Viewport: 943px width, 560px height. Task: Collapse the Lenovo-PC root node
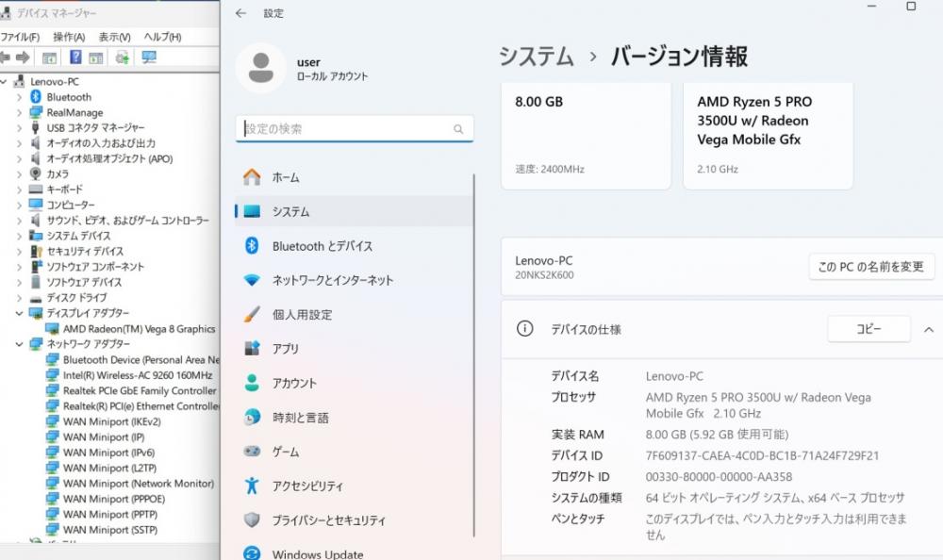(x=4, y=81)
